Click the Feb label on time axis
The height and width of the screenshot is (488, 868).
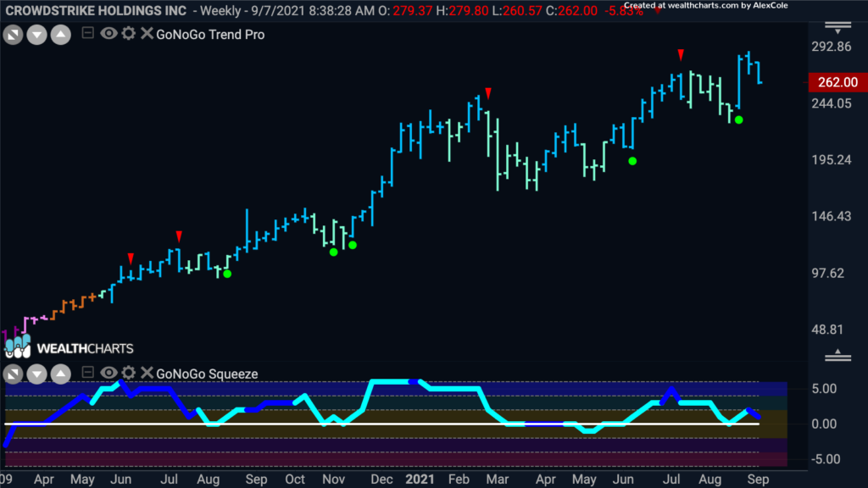[459, 480]
